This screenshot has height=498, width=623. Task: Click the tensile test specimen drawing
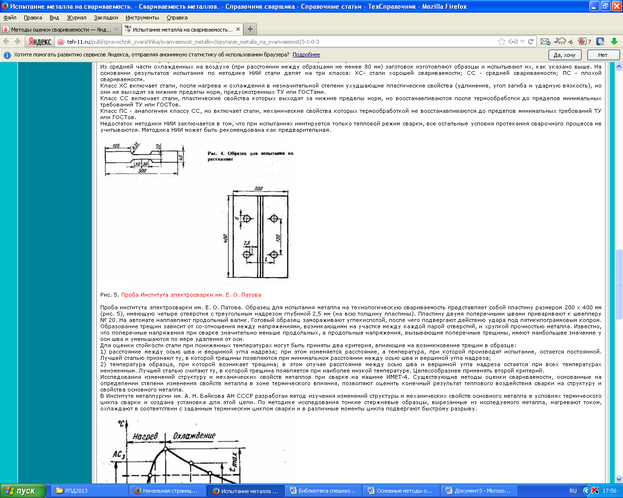(x=145, y=158)
